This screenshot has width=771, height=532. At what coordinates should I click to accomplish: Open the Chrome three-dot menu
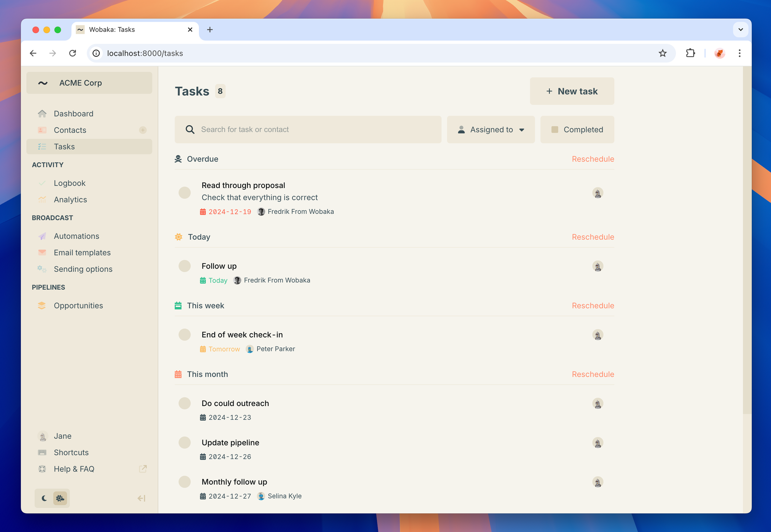click(x=739, y=53)
